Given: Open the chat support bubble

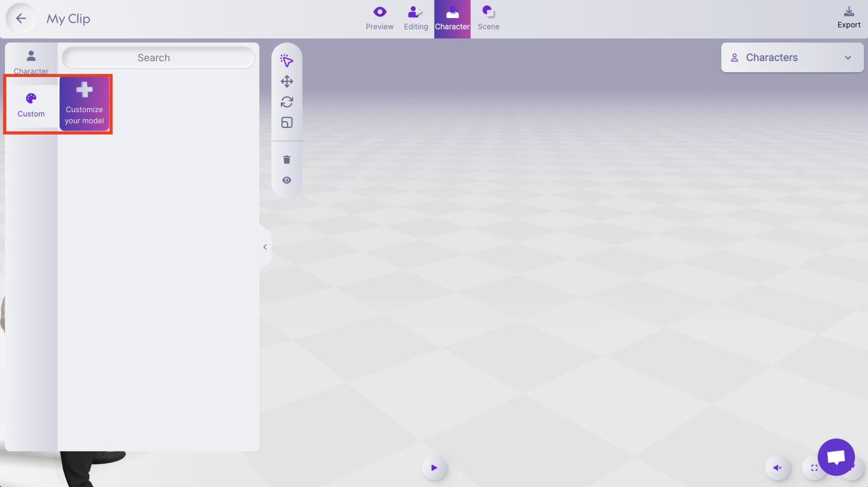Looking at the screenshot, I should (x=836, y=457).
